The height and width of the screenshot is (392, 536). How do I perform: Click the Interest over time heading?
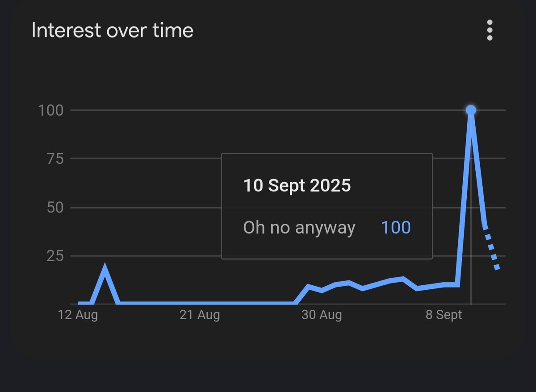[x=113, y=30]
